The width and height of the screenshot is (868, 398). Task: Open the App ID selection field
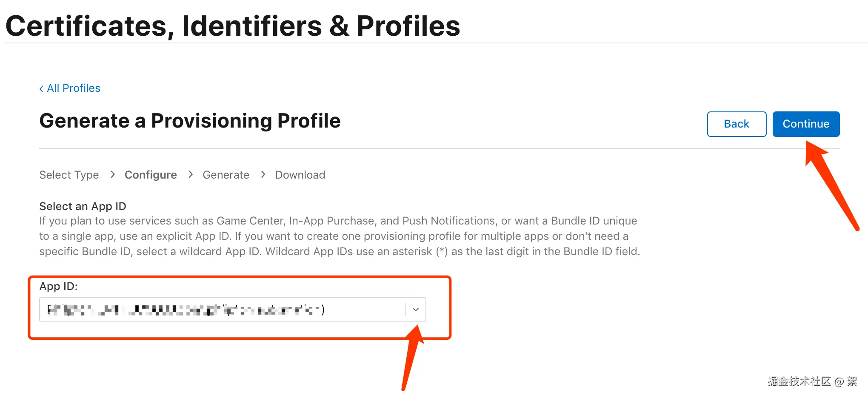pyautogui.click(x=221, y=310)
